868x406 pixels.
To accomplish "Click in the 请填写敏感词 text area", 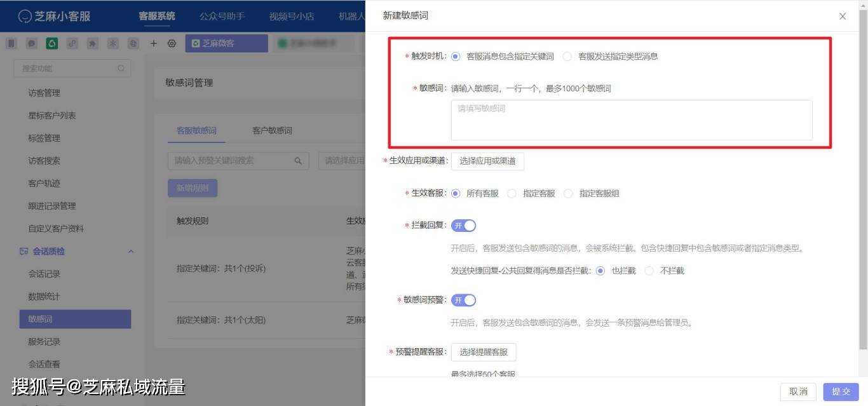I will point(631,120).
